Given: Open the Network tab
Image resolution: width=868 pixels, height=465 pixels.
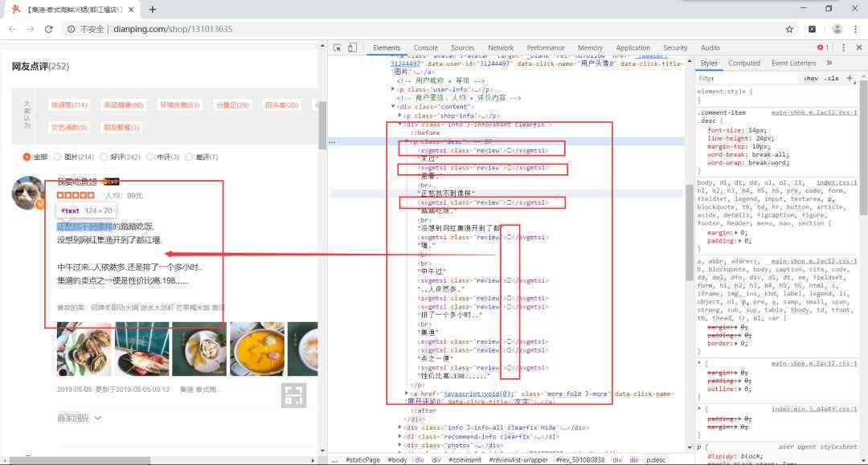Looking at the screenshot, I should (x=501, y=48).
